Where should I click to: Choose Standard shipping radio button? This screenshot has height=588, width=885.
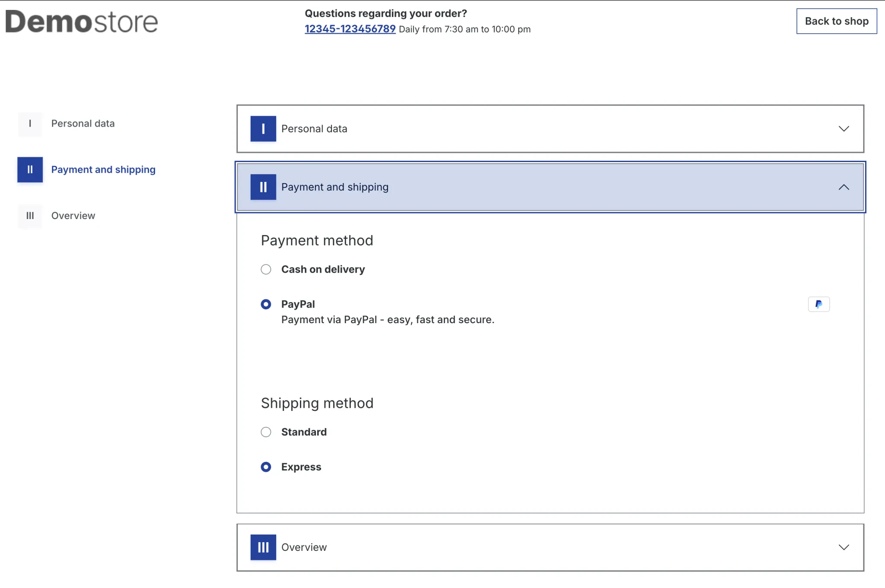(x=266, y=432)
